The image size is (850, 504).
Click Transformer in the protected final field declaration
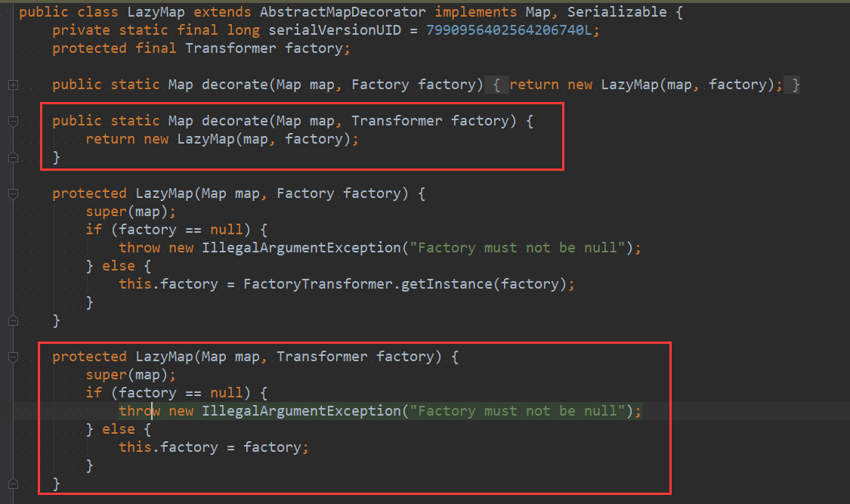pyautogui.click(x=231, y=49)
